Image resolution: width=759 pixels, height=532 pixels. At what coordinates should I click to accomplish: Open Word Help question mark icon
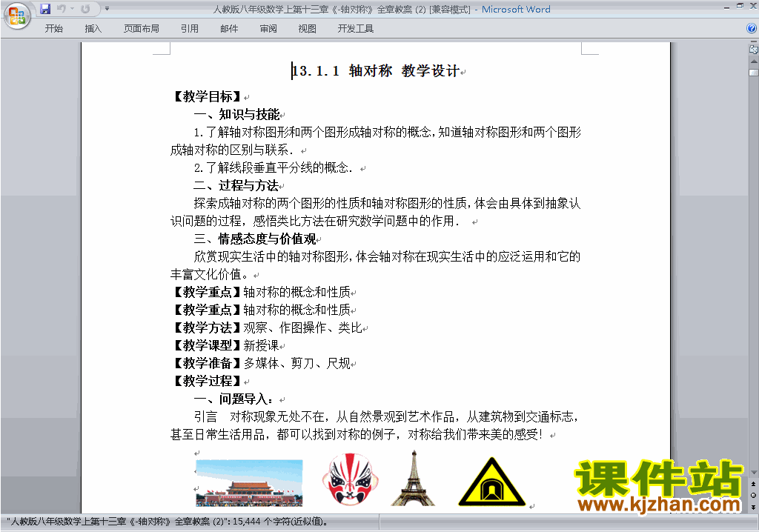pos(752,29)
